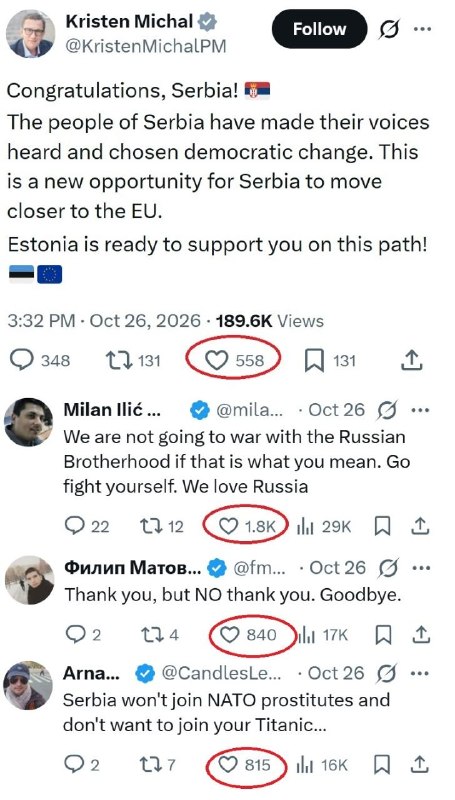455x800 pixels.
Task: Open Milan Ilić's avatar
Action: click(29, 422)
